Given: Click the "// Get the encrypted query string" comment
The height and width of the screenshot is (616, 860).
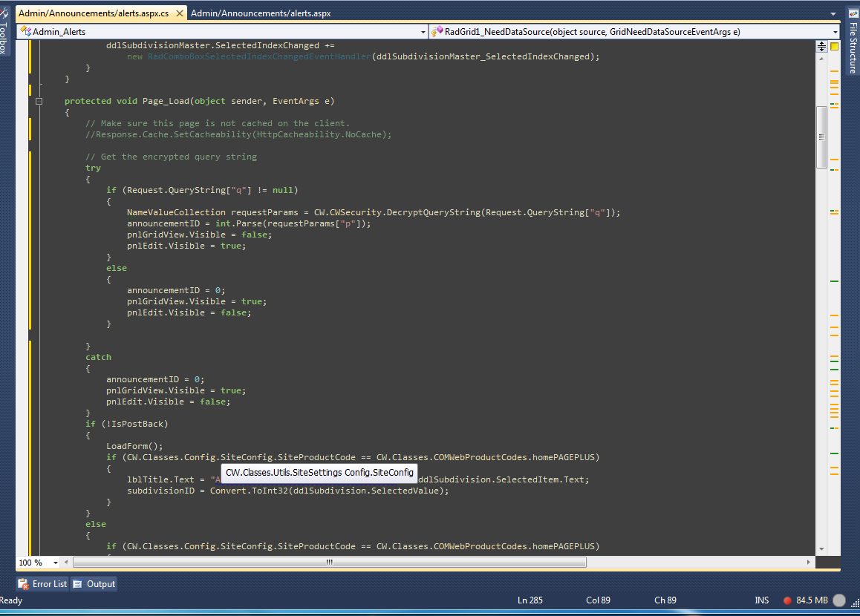Looking at the screenshot, I should (171, 157).
